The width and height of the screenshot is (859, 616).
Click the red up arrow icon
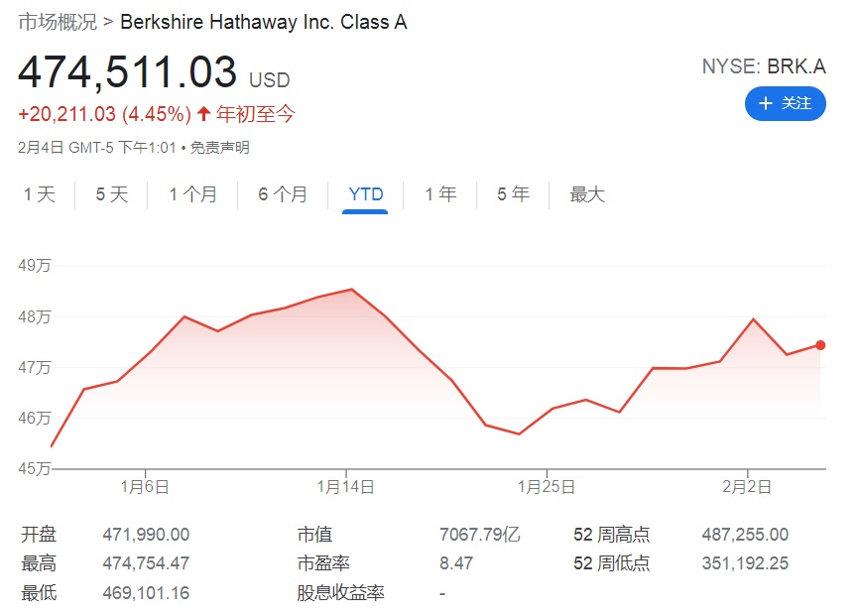tap(204, 114)
